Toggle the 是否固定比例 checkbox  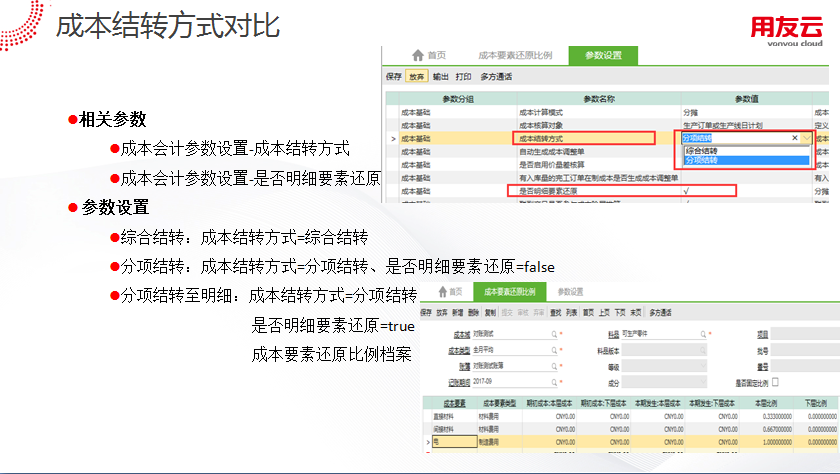point(774,382)
